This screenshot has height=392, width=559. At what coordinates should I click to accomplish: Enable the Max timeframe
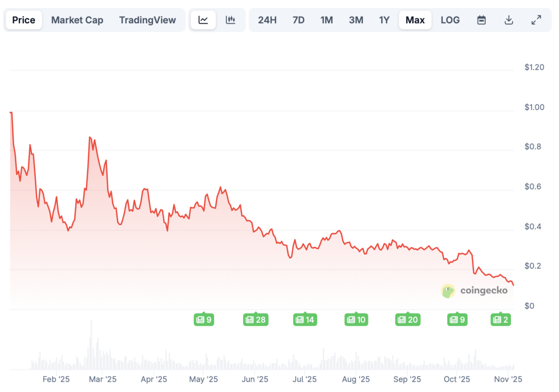pos(415,20)
